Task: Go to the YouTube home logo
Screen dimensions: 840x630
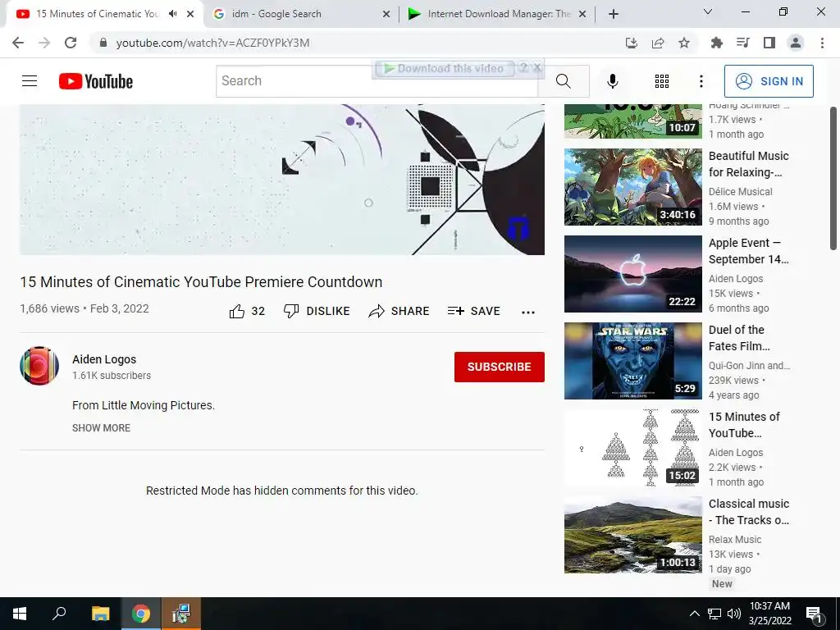Action: click(96, 81)
